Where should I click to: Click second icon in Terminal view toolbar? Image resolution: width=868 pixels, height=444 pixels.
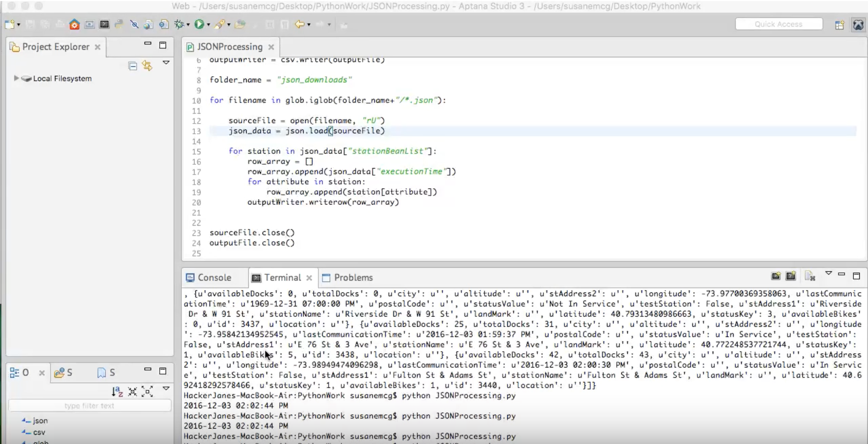[x=791, y=276]
